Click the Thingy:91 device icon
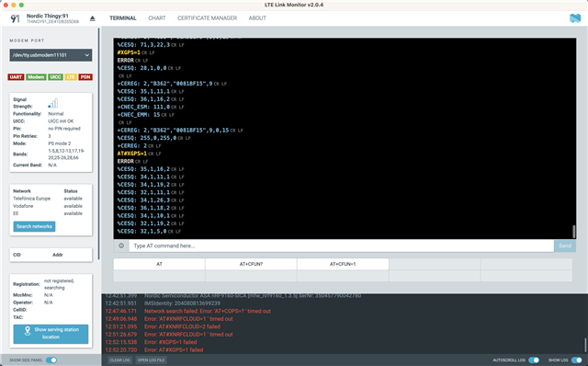Screen dimensions: 588x366 pos(15,18)
